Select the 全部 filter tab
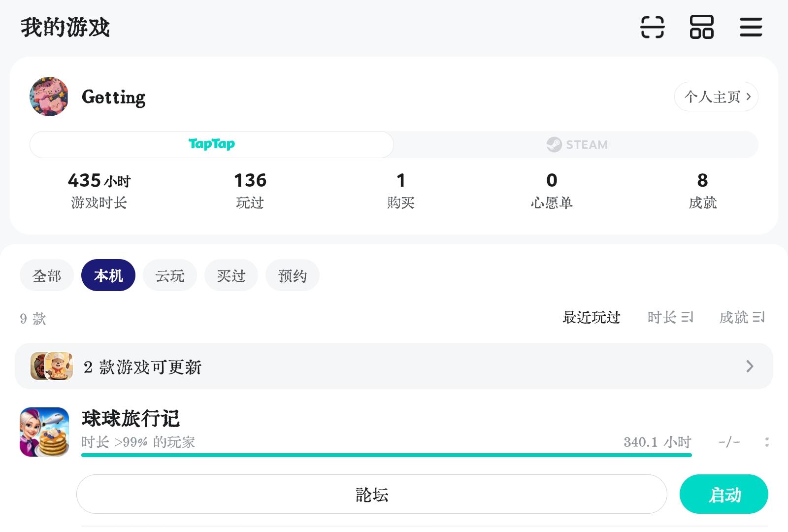The width and height of the screenshot is (788, 532). (47, 275)
